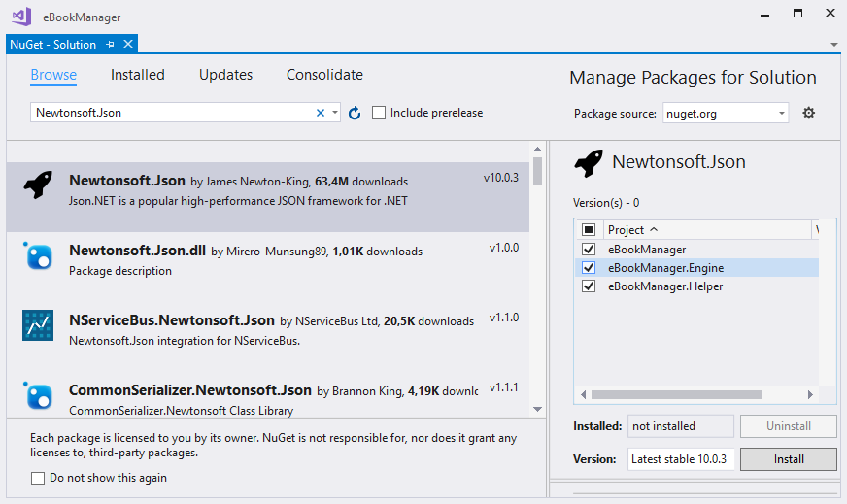This screenshot has width=847, height=504.
Task: Uncheck the eBookManager project
Action: click(x=589, y=249)
